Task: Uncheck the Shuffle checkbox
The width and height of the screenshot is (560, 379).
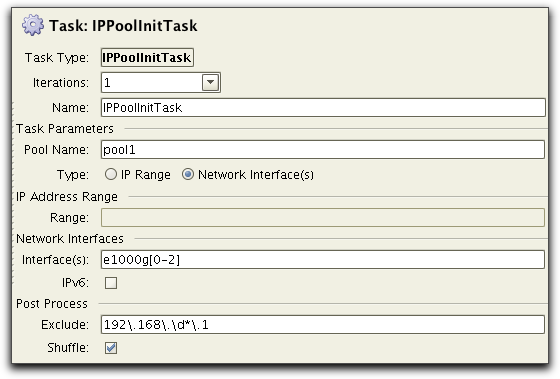Action: 111,348
